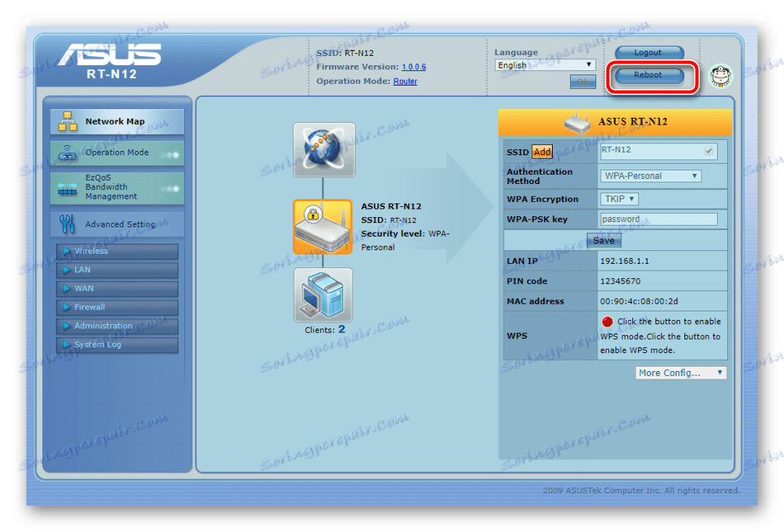Viewport: 784px width, 532px height.
Task: Click the clients count number 2
Action: [x=342, y=329]
